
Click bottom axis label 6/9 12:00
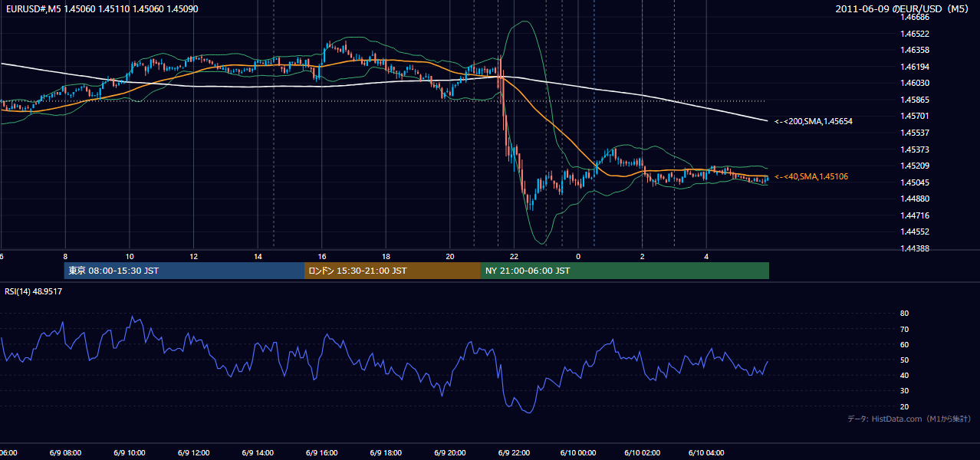(194, 453)
